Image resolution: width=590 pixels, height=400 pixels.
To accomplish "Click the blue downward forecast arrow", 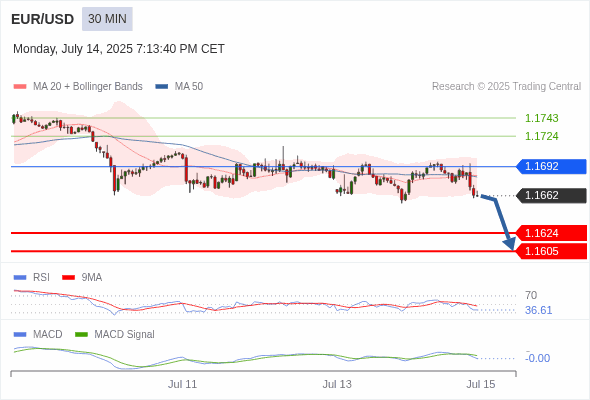I will [500, 221].
